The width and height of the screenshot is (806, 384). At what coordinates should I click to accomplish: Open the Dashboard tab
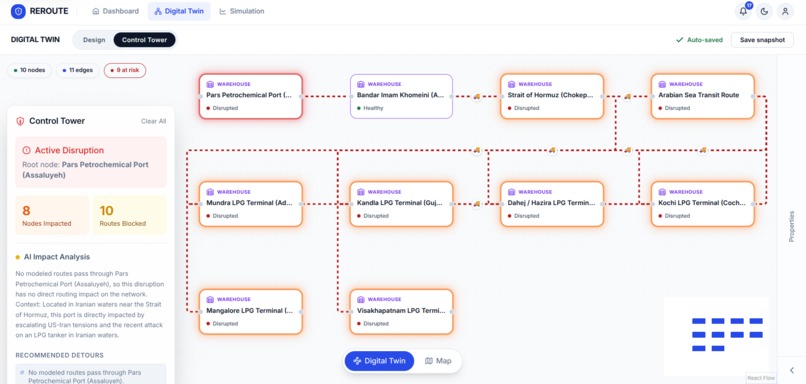[116, 11]
